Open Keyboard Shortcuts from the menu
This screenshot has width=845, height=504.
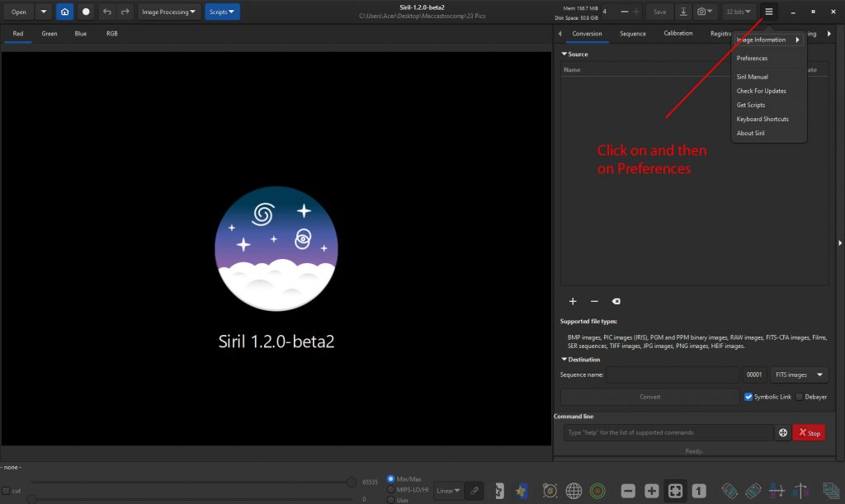(762, 119)
